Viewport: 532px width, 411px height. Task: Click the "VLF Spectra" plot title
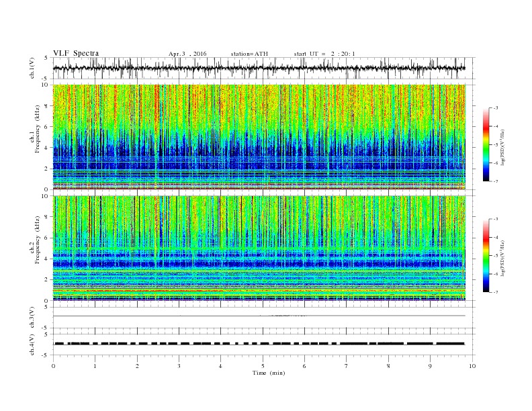pos(76,53)
